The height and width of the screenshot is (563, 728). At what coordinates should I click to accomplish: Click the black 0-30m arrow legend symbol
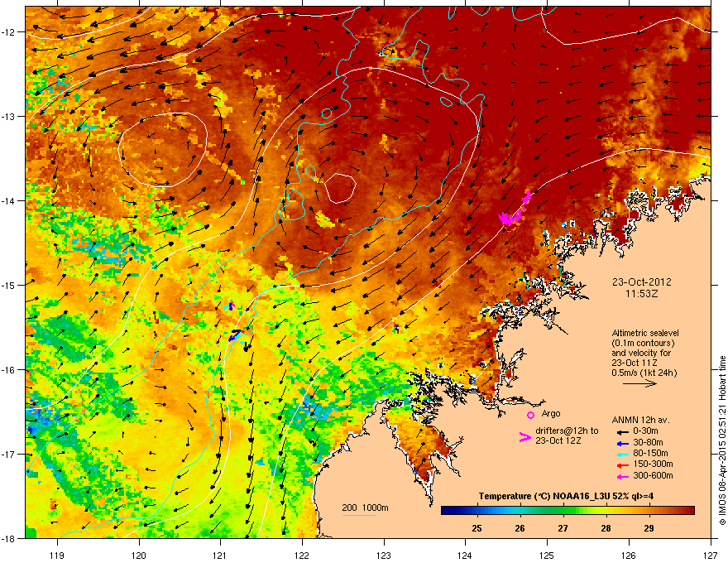pyautogui.click(x=623, y=431)
